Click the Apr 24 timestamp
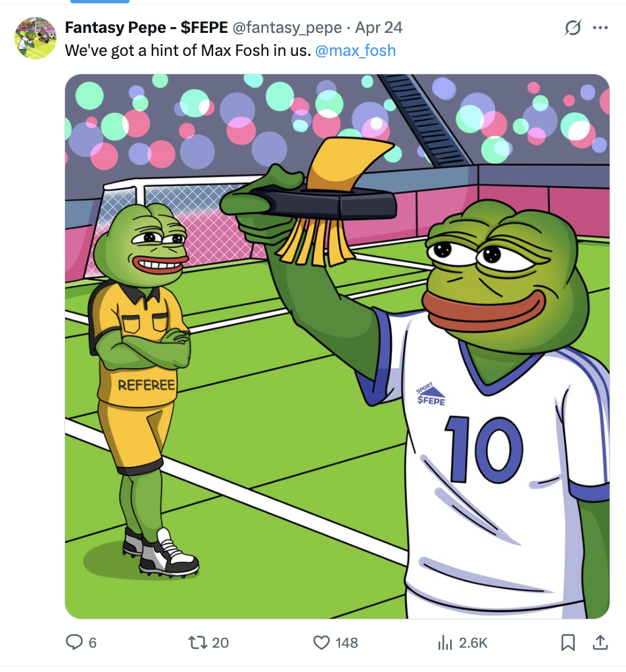This screenshot has width=626, height=672. click(x=379, y=28)
